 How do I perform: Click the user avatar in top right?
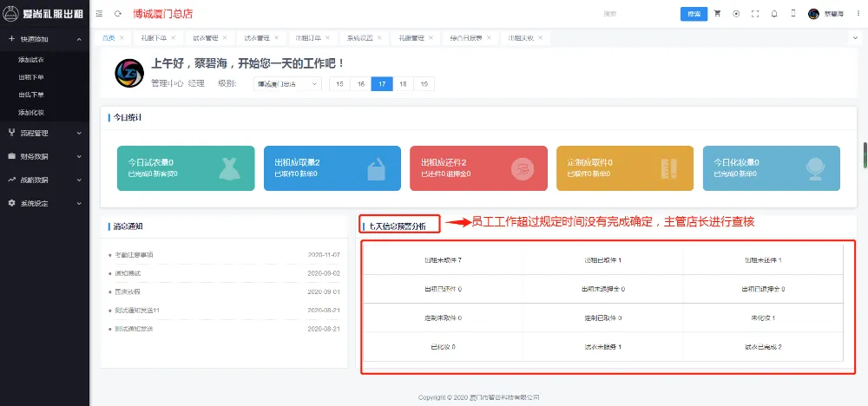[813, 14]
